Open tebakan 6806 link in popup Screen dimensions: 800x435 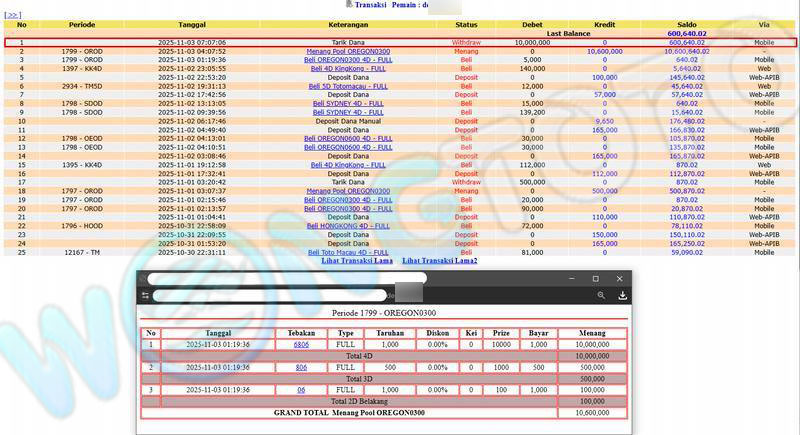pos(301,344)
